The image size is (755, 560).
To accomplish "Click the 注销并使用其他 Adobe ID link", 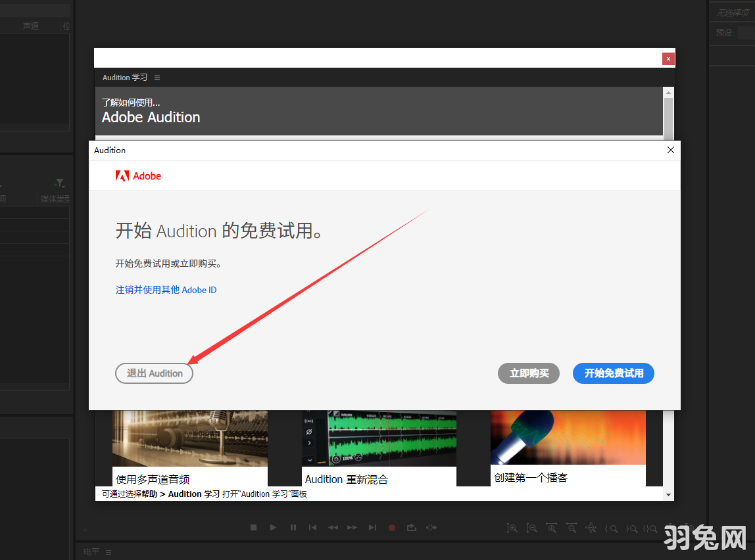I will pyautogui.click(x=166, y=289).
